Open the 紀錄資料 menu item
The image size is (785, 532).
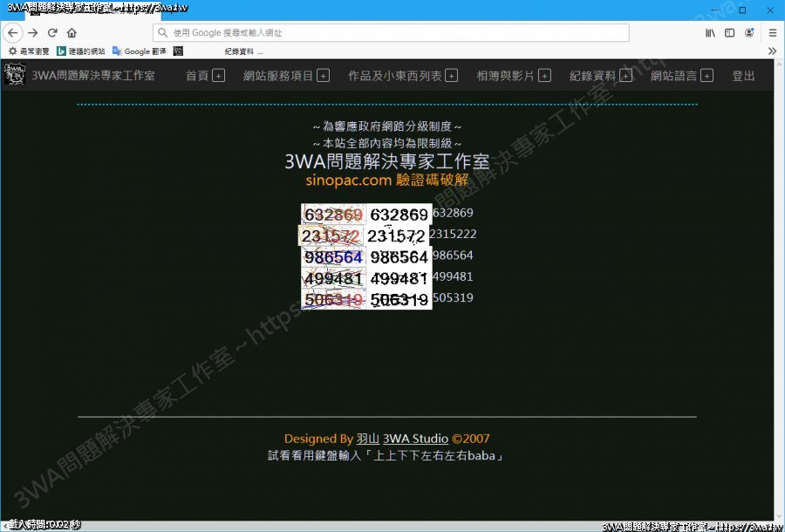(592, 76)
